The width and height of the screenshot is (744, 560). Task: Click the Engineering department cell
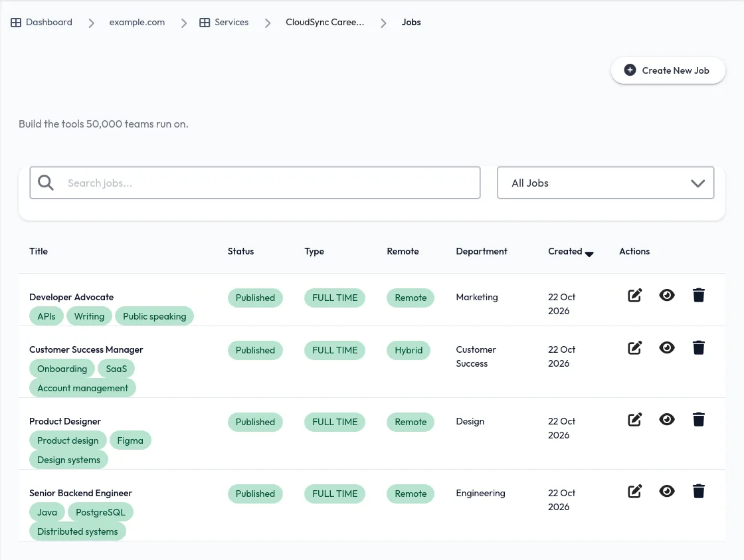pos(481,493)
